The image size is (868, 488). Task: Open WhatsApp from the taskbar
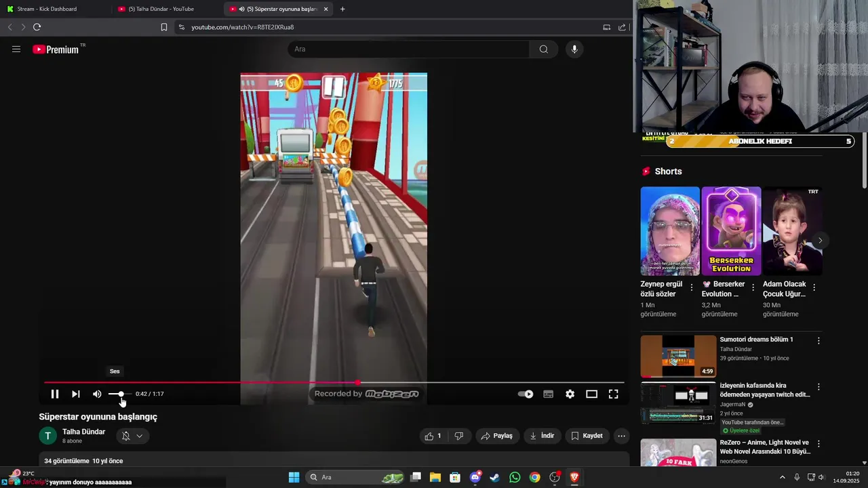point(515,477)
